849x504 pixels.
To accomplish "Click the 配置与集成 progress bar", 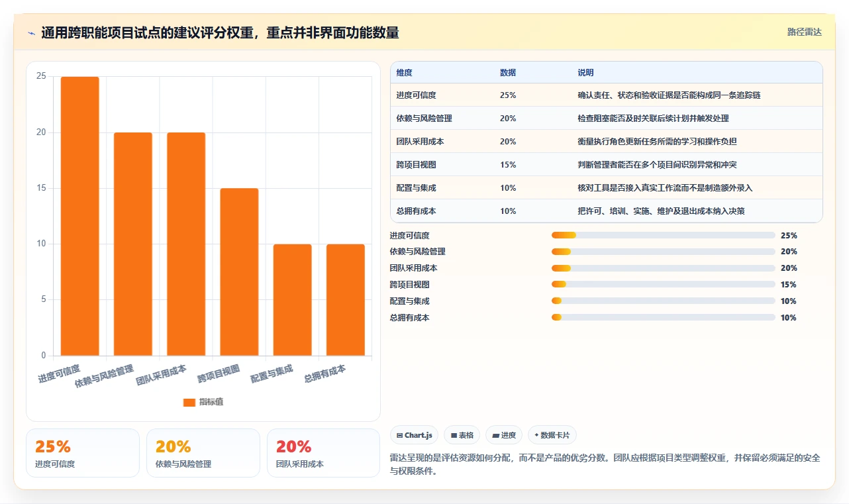I will pos(663,301).
